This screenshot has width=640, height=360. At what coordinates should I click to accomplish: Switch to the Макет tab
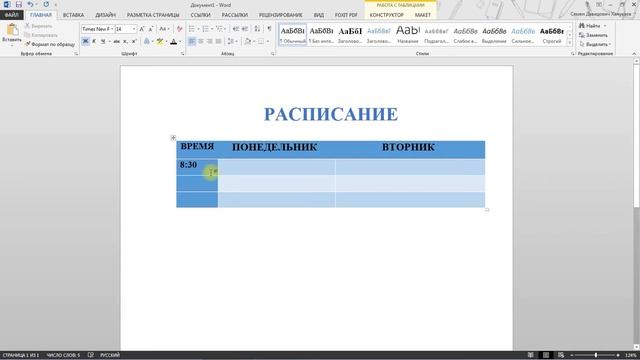tap(422, 15)
